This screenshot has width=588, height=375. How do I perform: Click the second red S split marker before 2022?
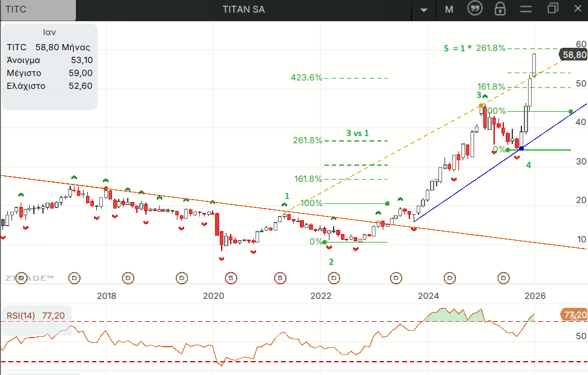pyautogui.click(x=280, y=278)
